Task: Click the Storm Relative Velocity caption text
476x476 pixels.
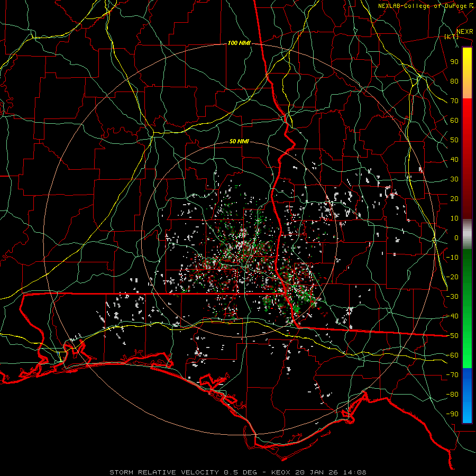Action: pos(237,472)
